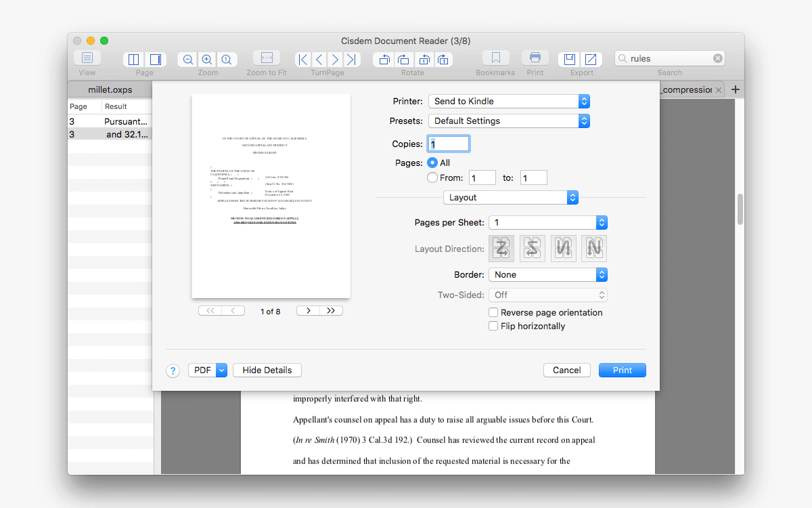
Task: Select the All pages radio button
Action: point(432,163)
